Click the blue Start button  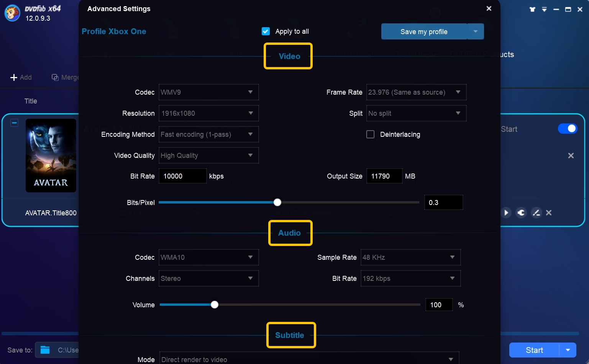pos(534,350)
